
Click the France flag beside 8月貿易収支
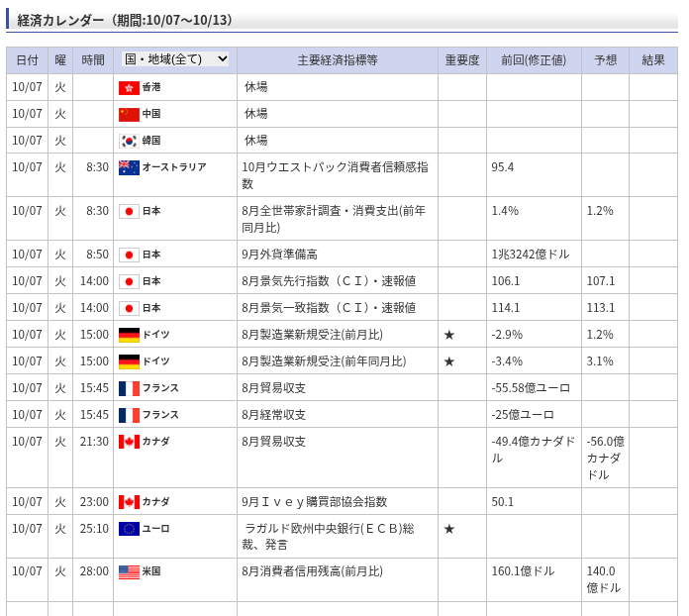coord(129,388)
